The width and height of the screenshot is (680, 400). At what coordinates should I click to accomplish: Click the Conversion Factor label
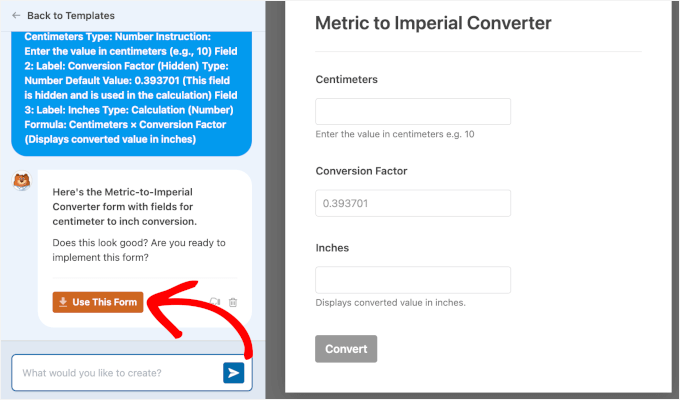361,171
